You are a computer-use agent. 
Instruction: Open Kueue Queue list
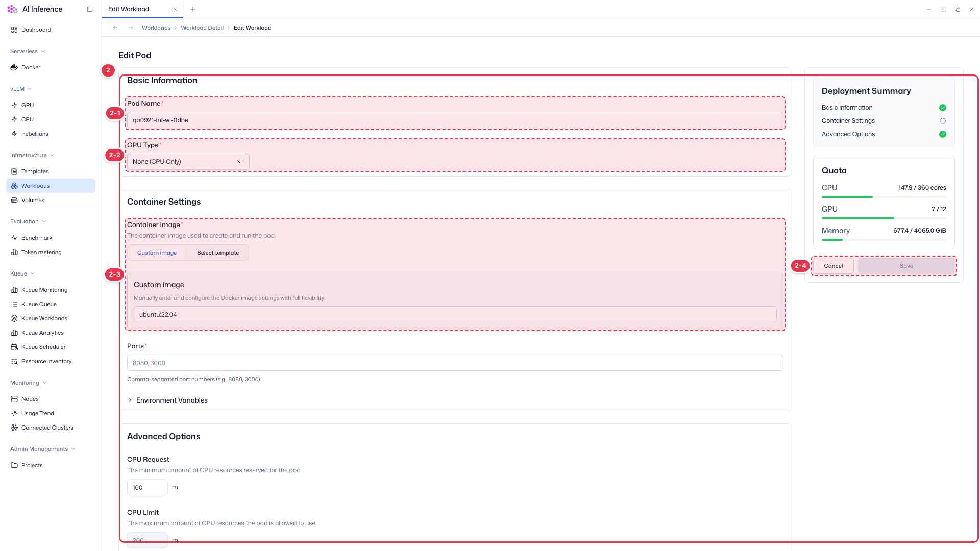click(51, 304)
